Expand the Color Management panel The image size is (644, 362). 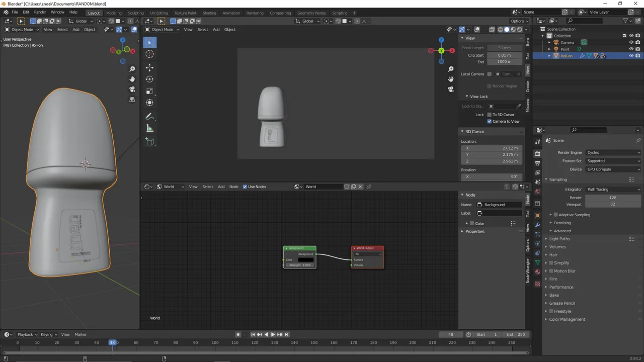coord(567,319)
